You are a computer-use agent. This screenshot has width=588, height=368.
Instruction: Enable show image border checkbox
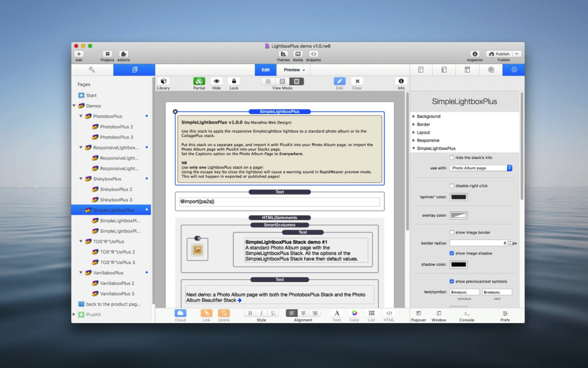click(x=452, y=232)
